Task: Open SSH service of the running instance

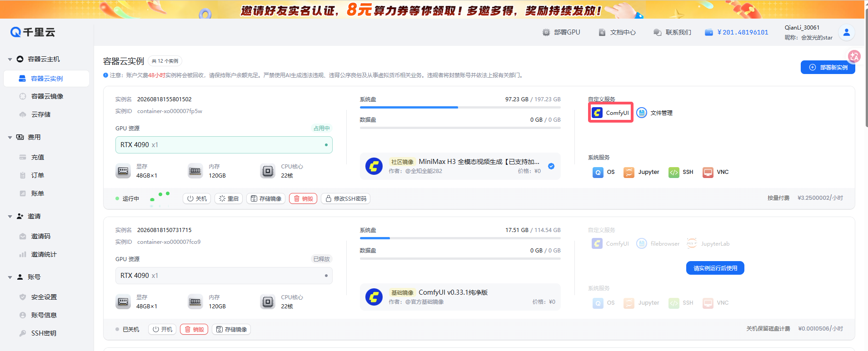Action: click(x=681, y=172)
